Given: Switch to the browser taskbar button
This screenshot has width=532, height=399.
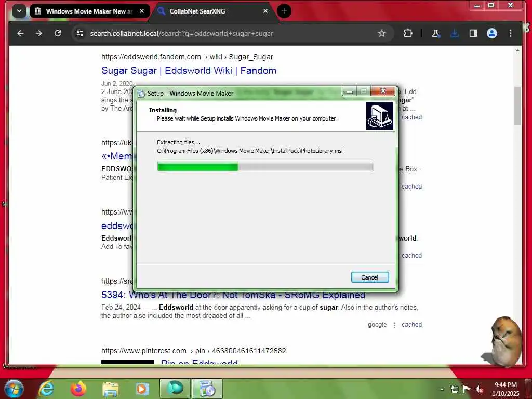Looking at the screenshot, I should [175, 389].
